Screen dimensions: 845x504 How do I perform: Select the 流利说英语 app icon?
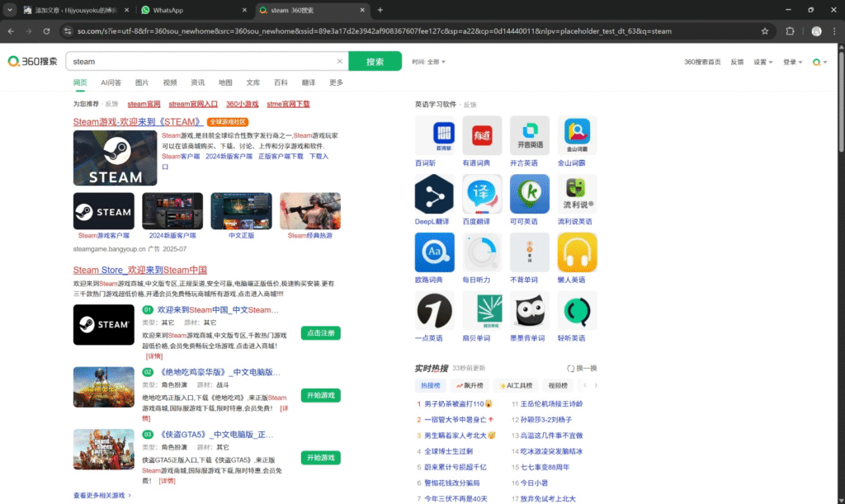point(577,194)
